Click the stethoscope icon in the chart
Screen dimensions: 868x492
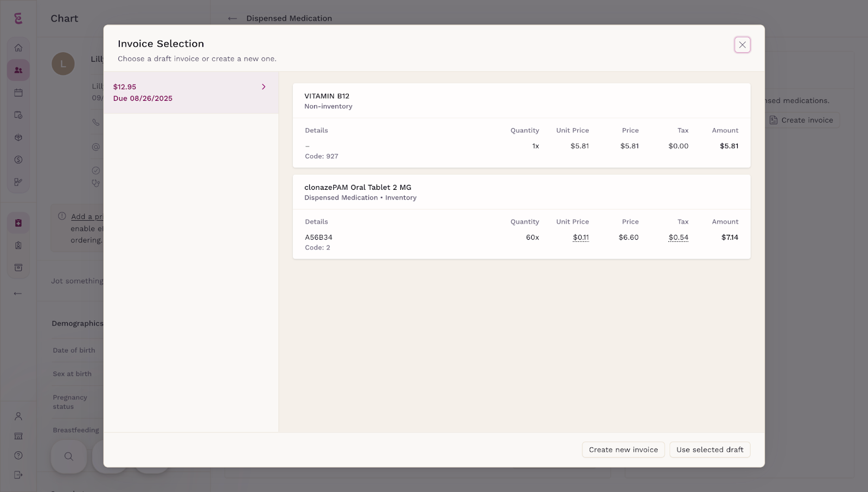(96, 183)
